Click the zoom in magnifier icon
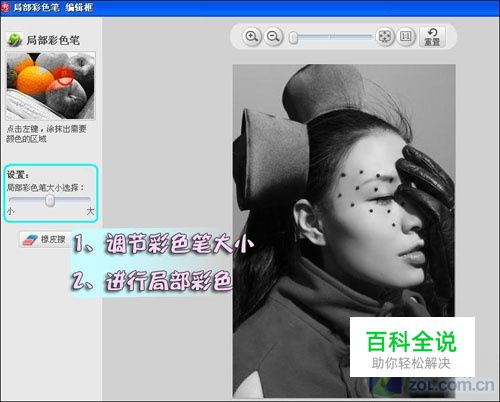 pyautogui.click(x=252, y=37)
